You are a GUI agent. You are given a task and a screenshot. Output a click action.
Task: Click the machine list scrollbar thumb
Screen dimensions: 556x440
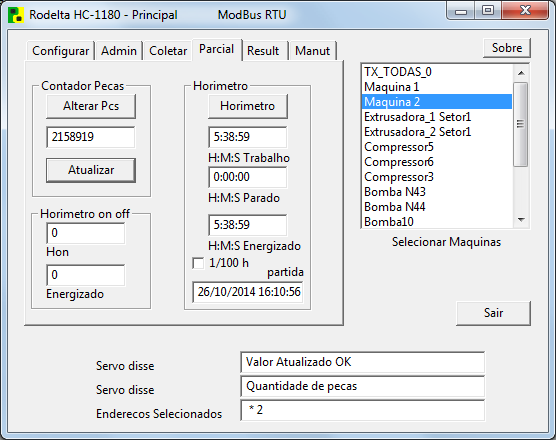pos(521,124)
